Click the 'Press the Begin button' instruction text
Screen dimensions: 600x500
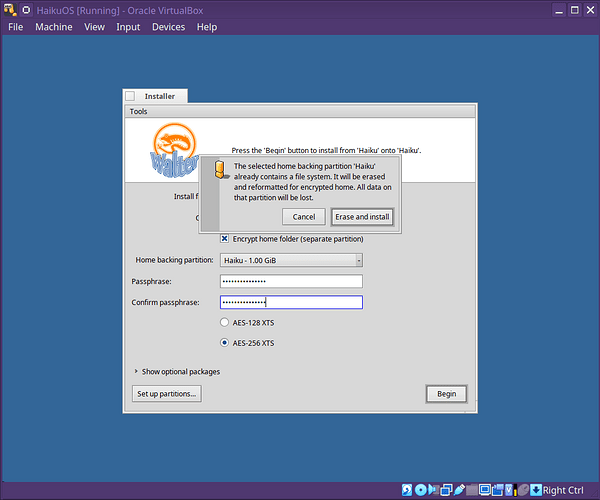click(x=326, y=150)
